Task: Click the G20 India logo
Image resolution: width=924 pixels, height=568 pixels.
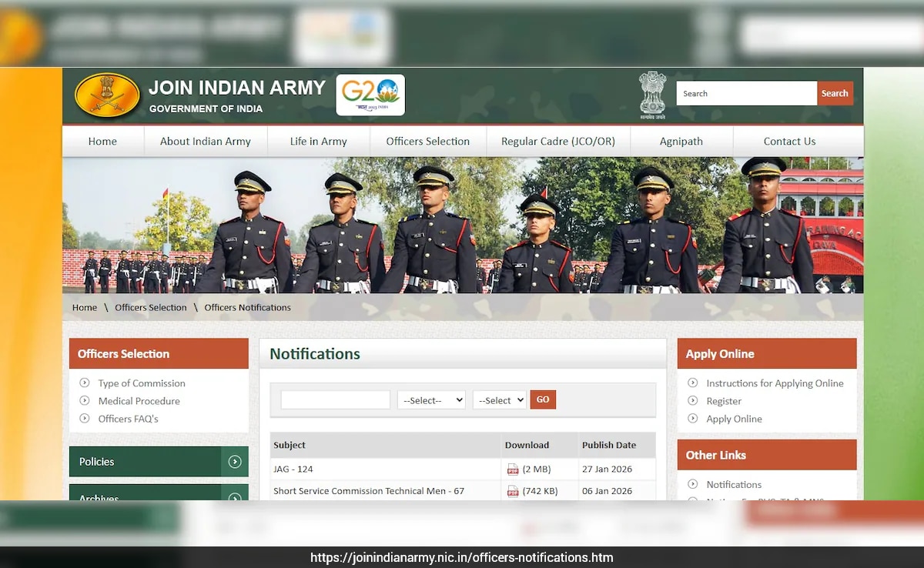Action: tap(370, 95)
